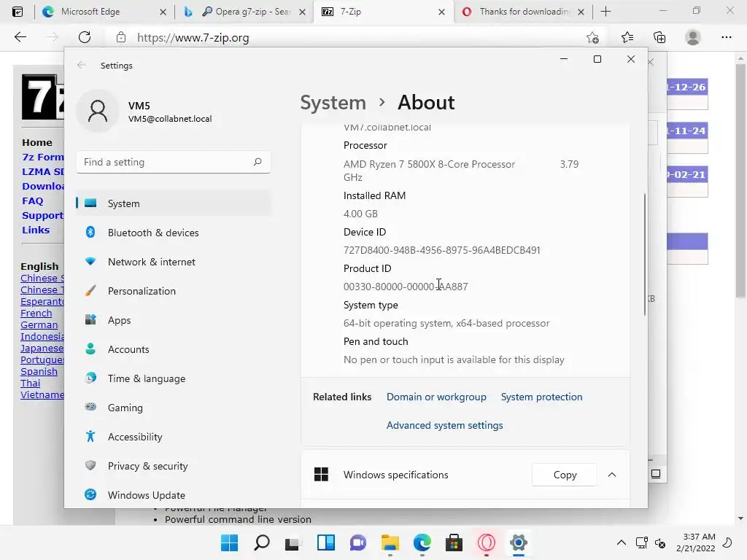The width and height of the screenshot is (747, 560).
Task: Click the Settings content scrollbar thumb
Action: tap(645, 254)
